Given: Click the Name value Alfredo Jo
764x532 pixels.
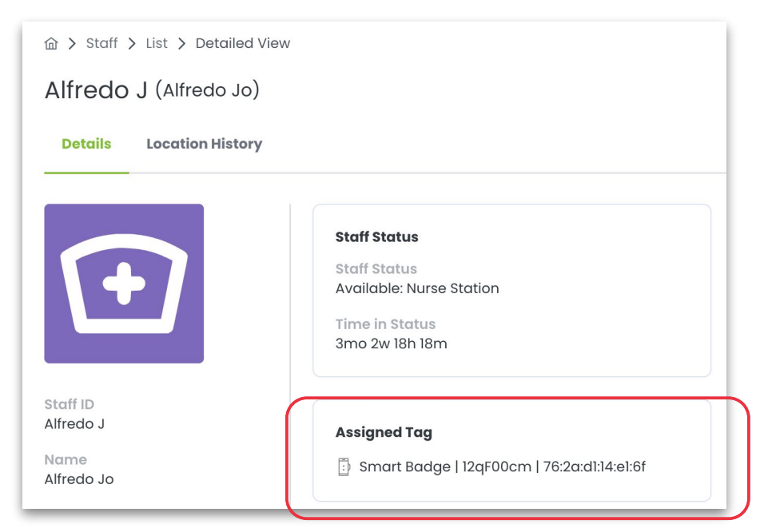Looking at the screenshot, I should click(79, 479).
